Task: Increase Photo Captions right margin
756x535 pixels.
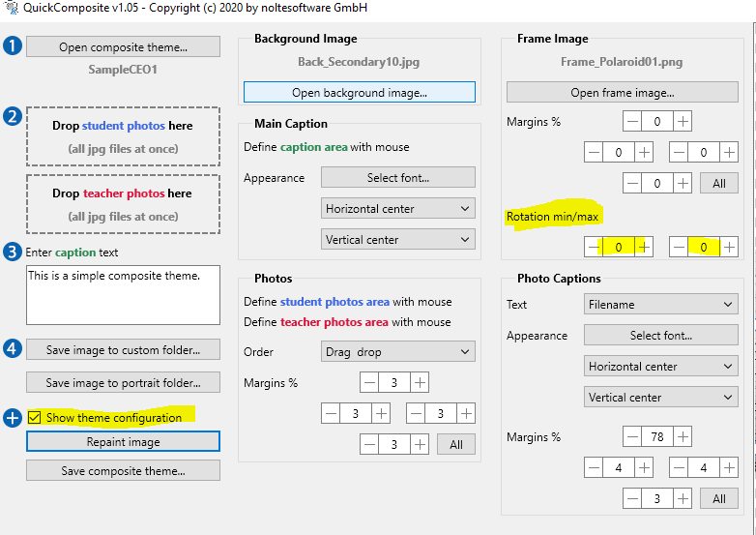Action: 729,467
